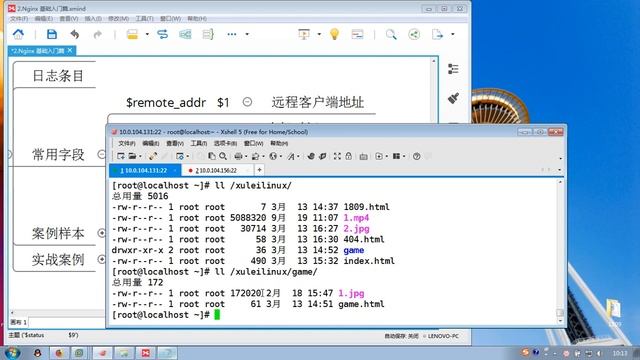Screen dimensions: 640x360
Task: Open the 选项卡 menu in Xshell
Action: [225, 143]
